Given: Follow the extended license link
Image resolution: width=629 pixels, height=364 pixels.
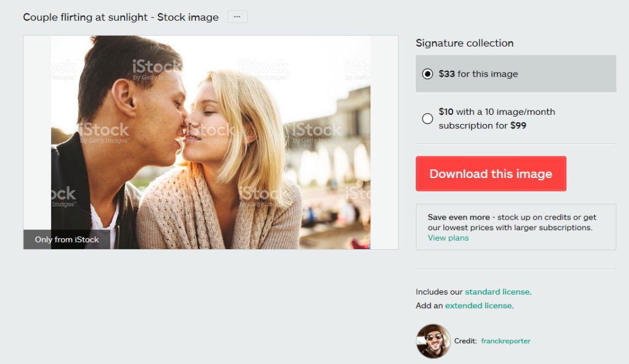Looking at the screenshot, I should tap(478, 306).
